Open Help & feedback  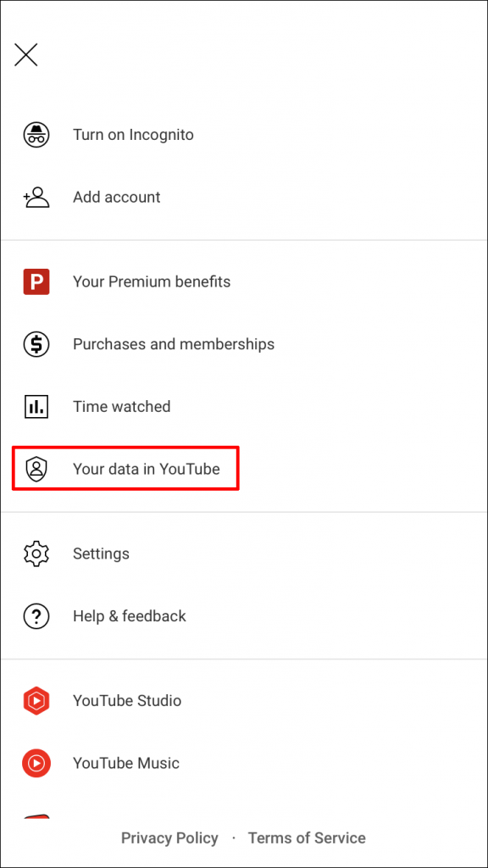(130, 616)
